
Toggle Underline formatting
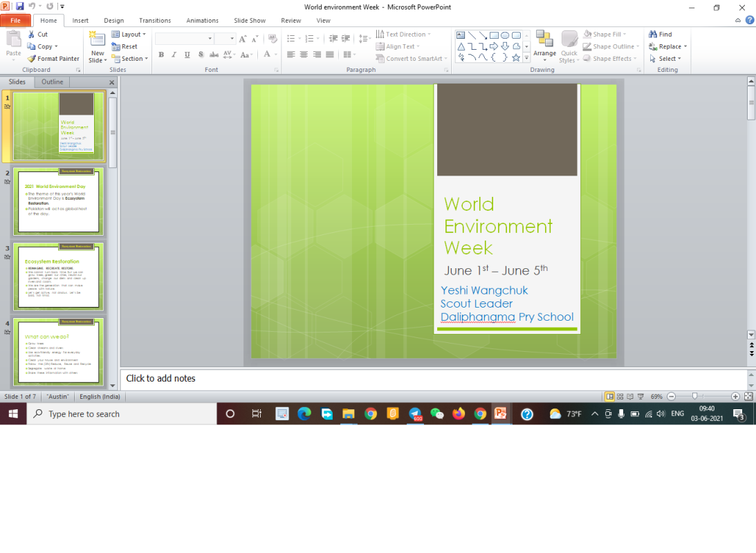186,54
